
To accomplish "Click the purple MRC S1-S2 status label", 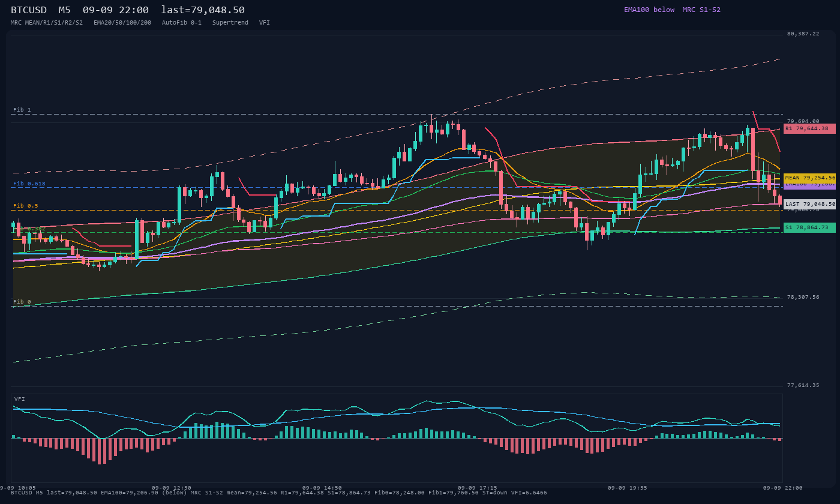I will pyautogui.click(x=701, y=10).
